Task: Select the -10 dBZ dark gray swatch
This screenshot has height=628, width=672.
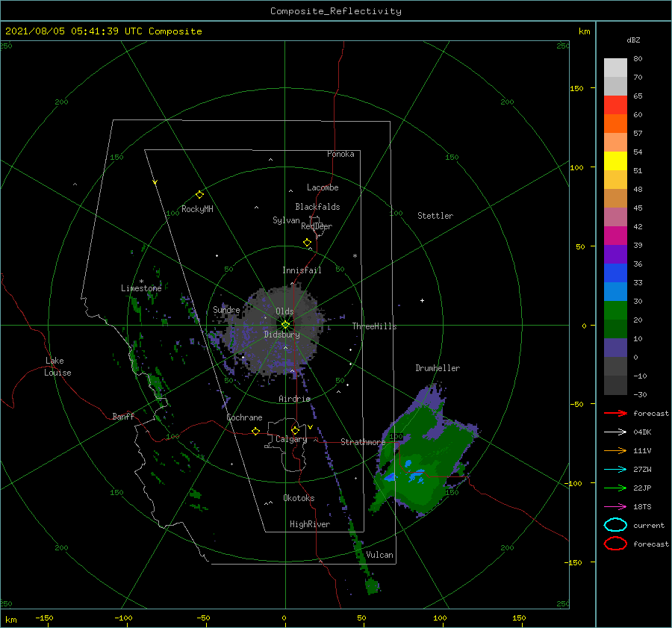Action: click(615, 385)
